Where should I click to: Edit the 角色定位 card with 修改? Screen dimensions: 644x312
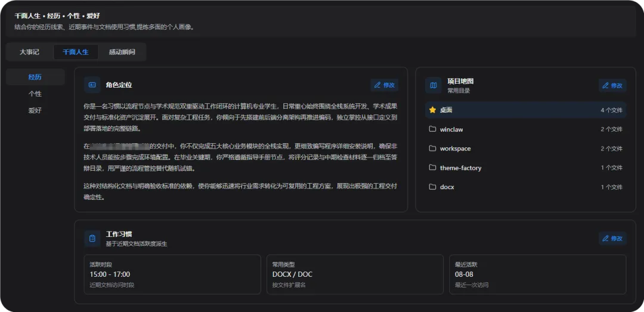[385, 85]
